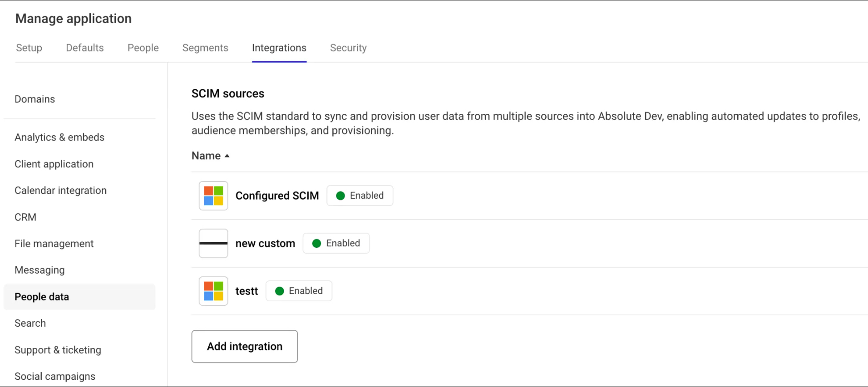Viewport: 868px width, 387px height.
Task: Click the Microsoft logo beside testt
Action: [213, 291]
